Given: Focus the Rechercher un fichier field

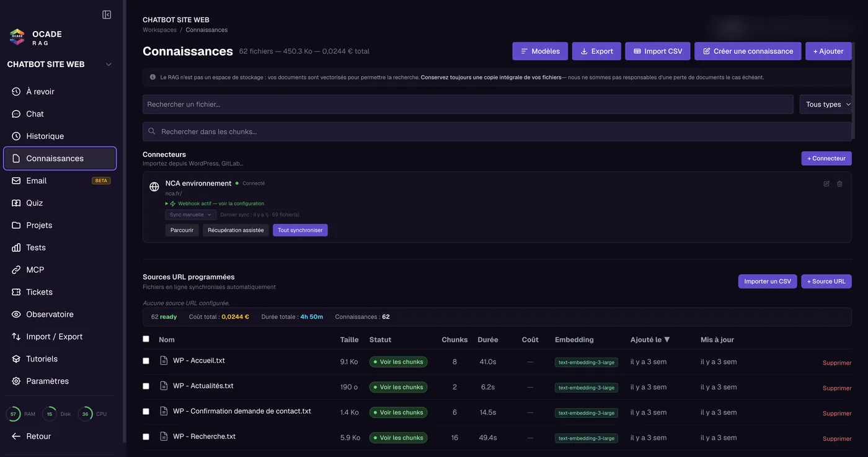Looking at the screenshot, I should pos(468,104).
